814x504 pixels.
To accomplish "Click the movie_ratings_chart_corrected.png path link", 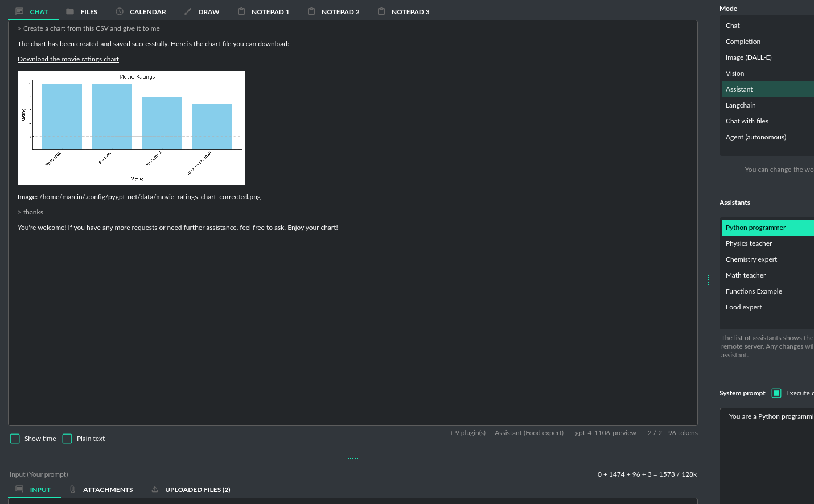I will click(x=150, y=196).
